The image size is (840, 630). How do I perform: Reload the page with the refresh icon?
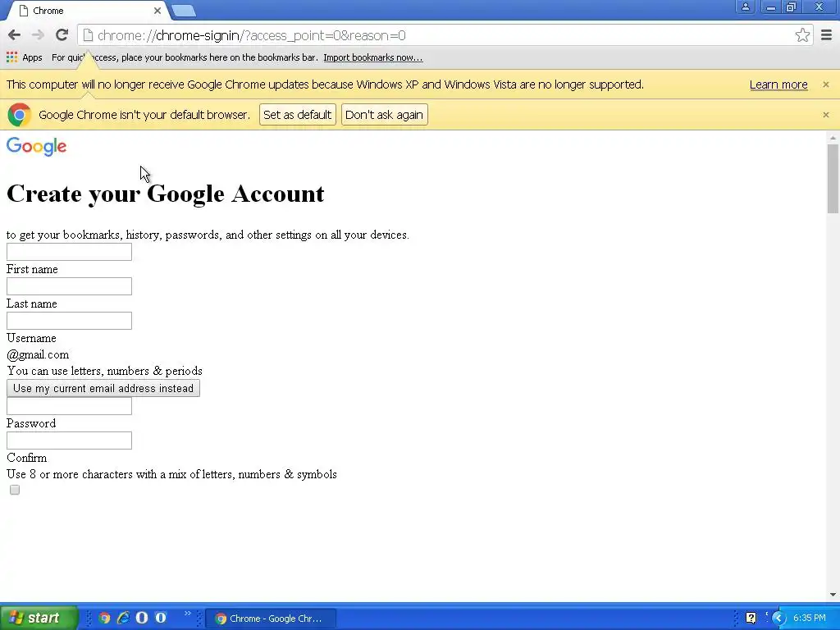(62, 35)
